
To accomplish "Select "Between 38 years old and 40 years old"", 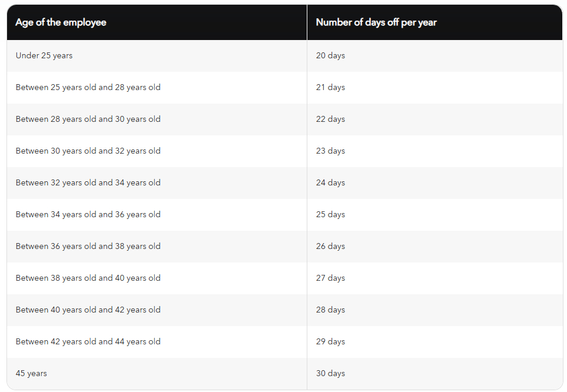I will (88, 278).
